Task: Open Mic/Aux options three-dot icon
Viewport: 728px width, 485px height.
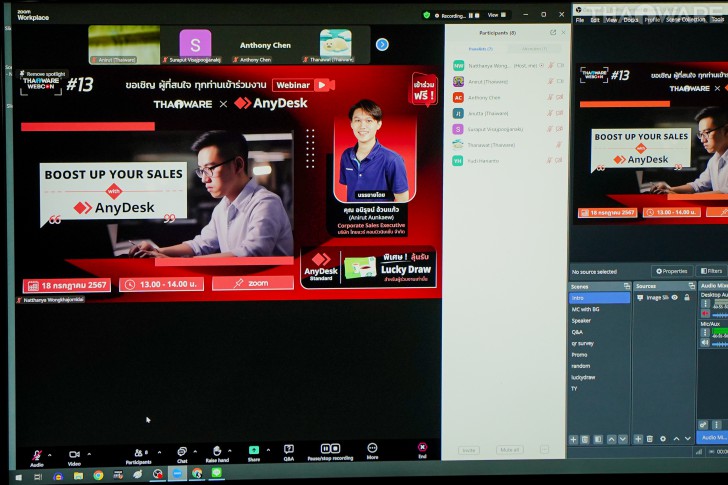Action: (x=705, y=332)
